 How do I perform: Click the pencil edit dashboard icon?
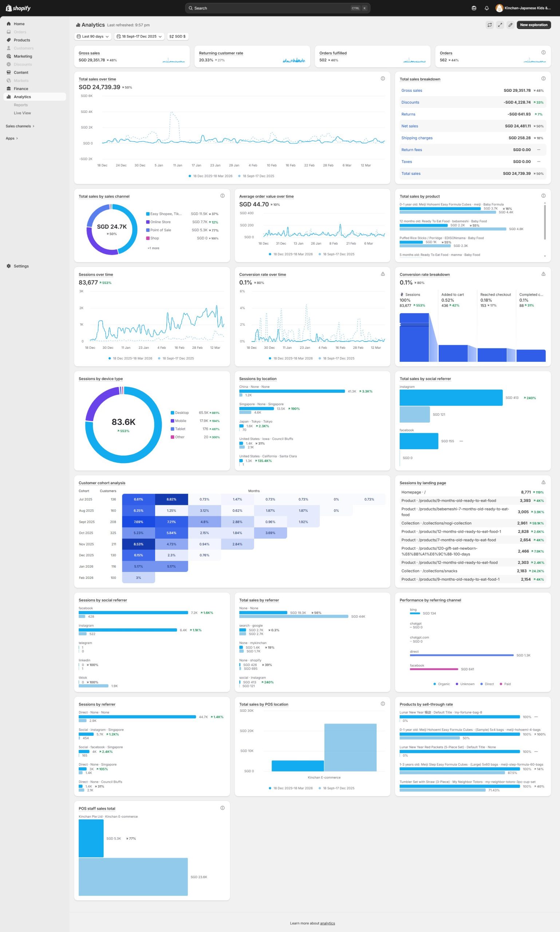[x=510, y=25]
